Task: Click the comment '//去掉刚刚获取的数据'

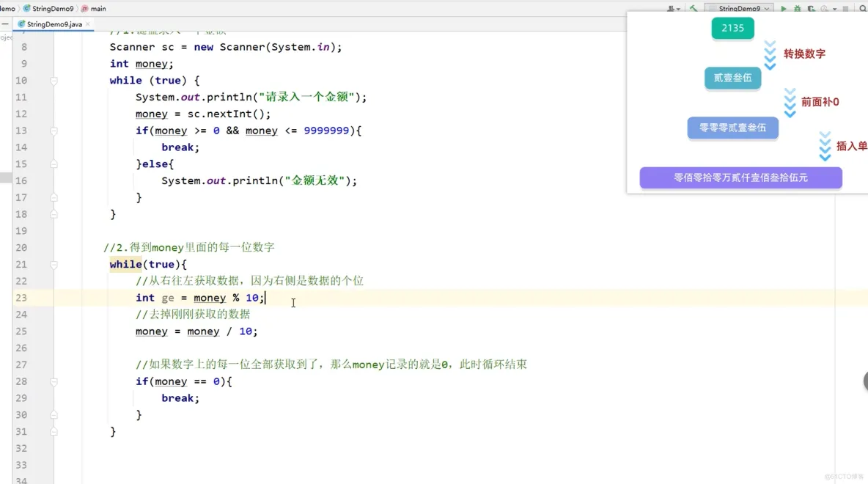Action: [x=193, y=315]
